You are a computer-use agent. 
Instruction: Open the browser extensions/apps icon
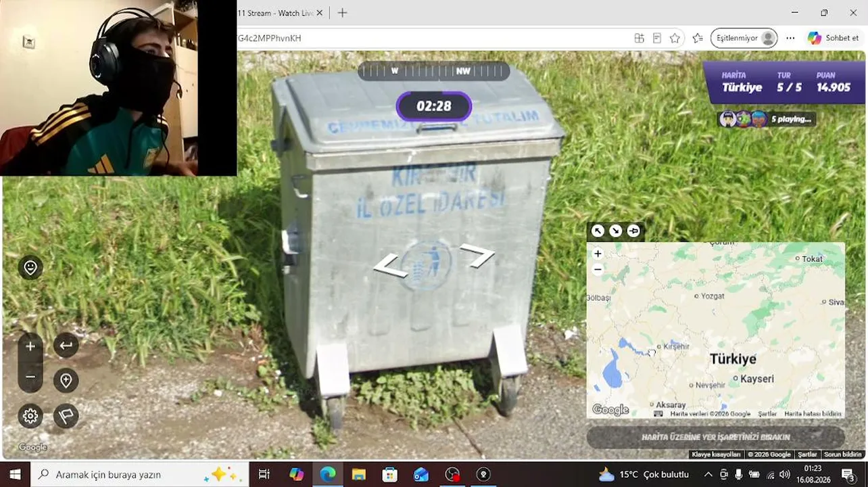pyautogui.click(x=639, y=39)
